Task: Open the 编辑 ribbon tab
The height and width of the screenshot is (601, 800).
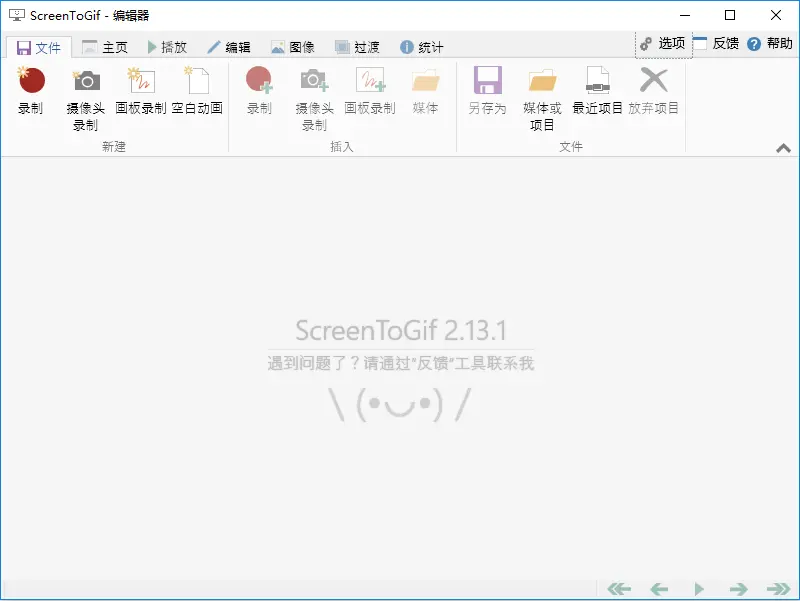Action: point(229,47)
